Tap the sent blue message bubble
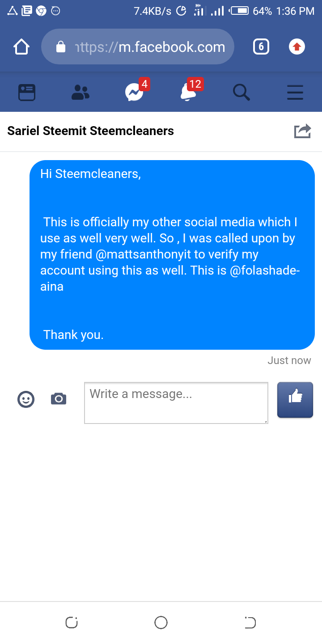The width and height of the screenshot is (322, 644). pyautogui.click(x=172, y=255)
